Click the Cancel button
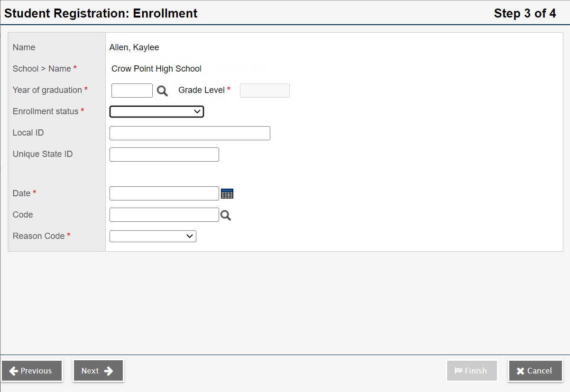 click(535, 371)
